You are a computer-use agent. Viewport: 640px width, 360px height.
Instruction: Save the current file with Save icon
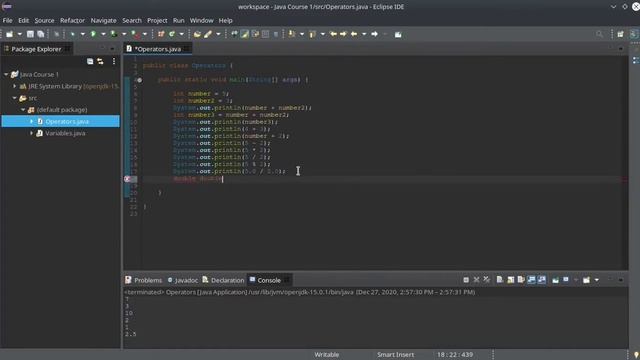[x=30, y=34]
